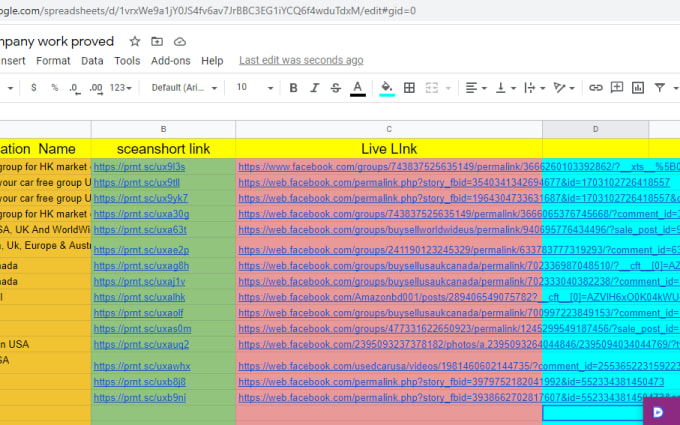Image resolution: width=680 pixels, height=425 pixels.
Task: Check the cloud document status icon
Action: click(180, 42)
